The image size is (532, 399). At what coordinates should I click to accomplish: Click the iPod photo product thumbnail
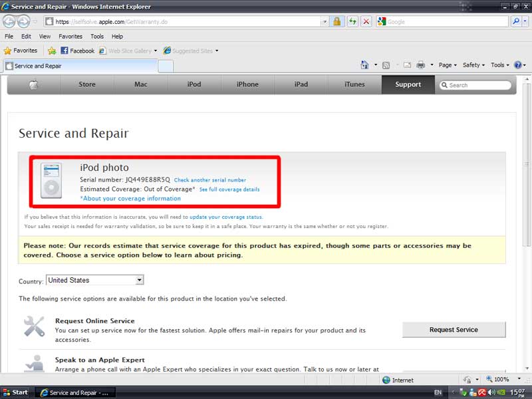pyautogui.click(x=51, y=180)
